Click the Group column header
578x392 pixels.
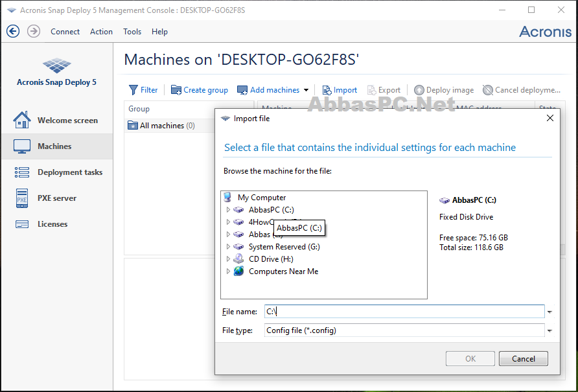click(x=139, y=109)
